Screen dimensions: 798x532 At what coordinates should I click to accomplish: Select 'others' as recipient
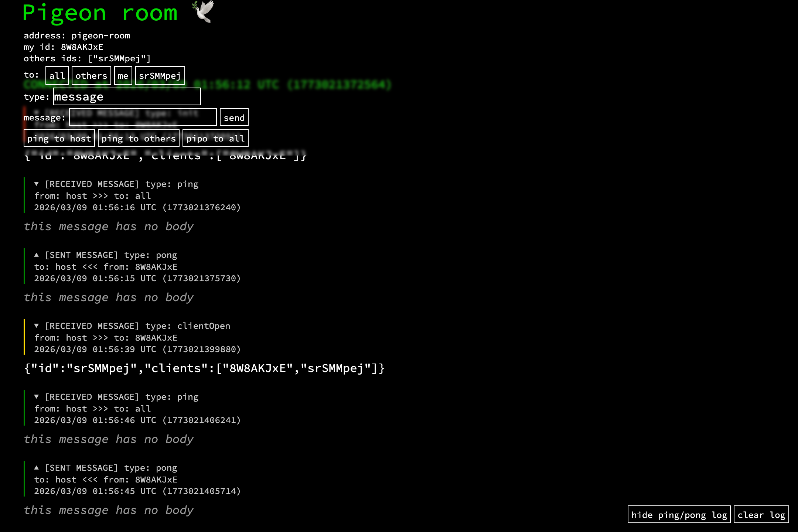point(91,76)
